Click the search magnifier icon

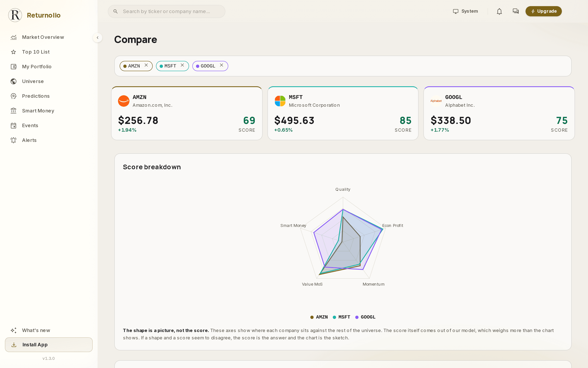click(x=116, y=11)
